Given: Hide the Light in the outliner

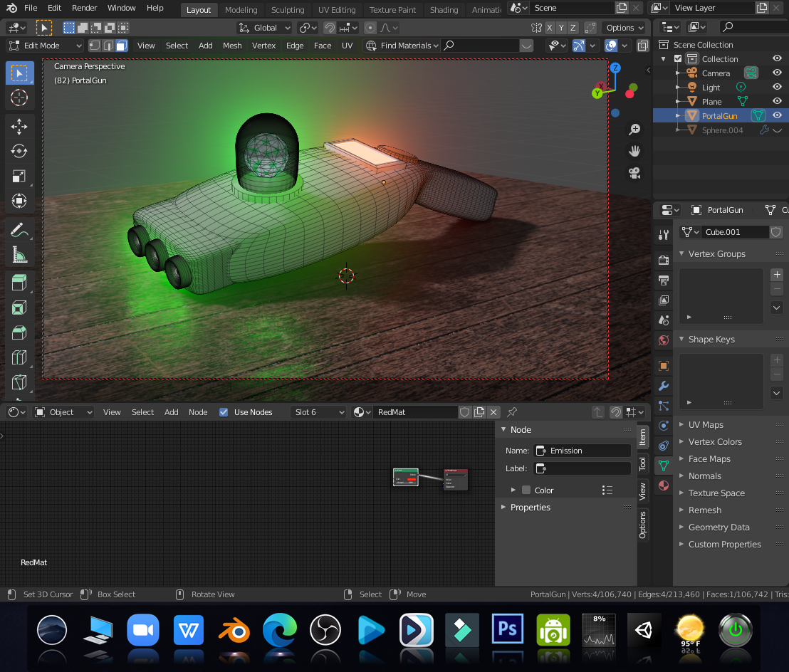Looking at the screenshot, I should click(776, 87).
